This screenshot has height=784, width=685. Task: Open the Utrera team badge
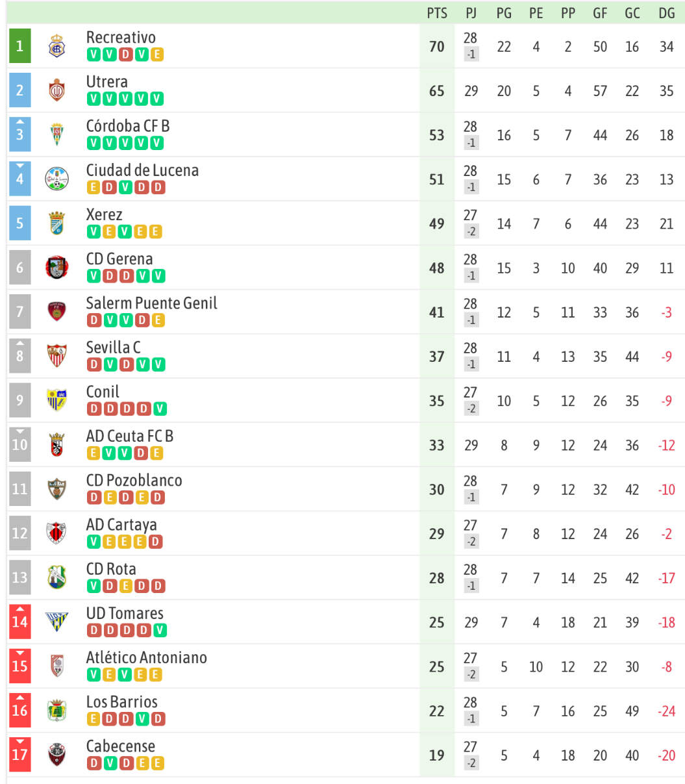[x=57, y=90]
